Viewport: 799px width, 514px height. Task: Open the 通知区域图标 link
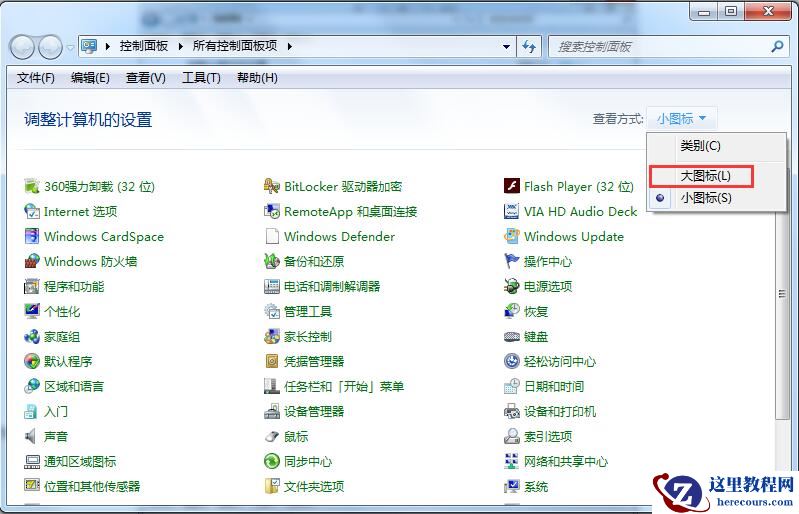click(80, 461)
